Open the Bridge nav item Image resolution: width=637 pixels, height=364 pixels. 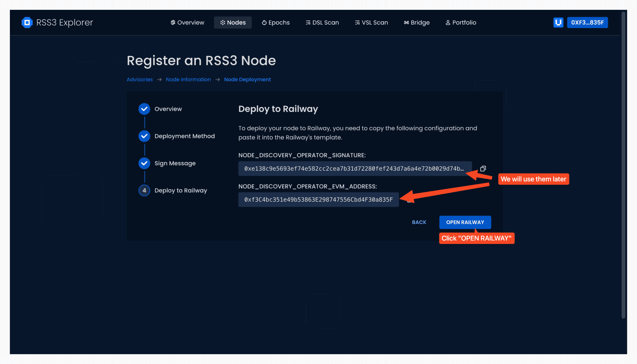417,22
